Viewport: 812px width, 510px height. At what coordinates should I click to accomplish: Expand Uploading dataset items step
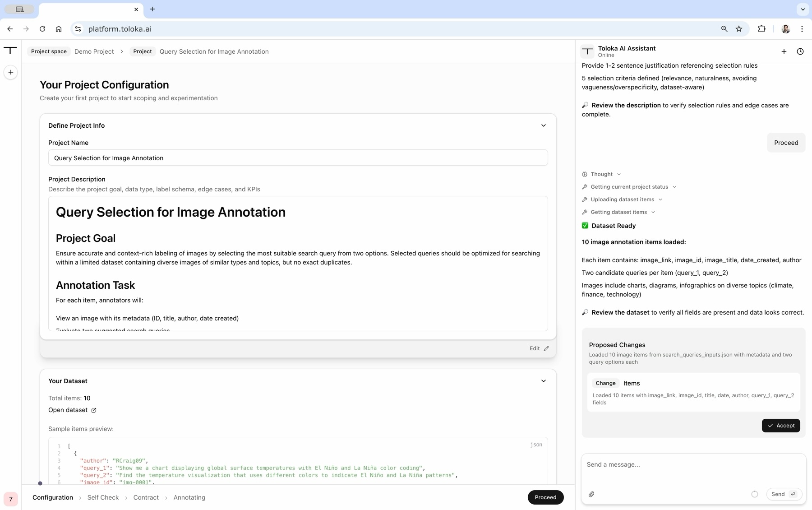click(x=660, y=199)
